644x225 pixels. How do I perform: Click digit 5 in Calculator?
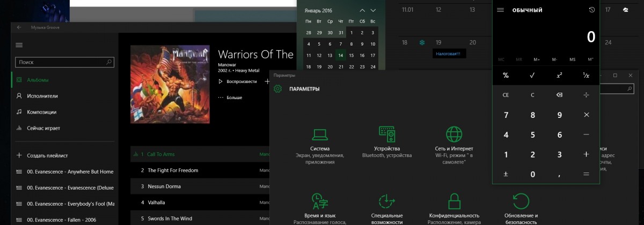tap(532, 134)
